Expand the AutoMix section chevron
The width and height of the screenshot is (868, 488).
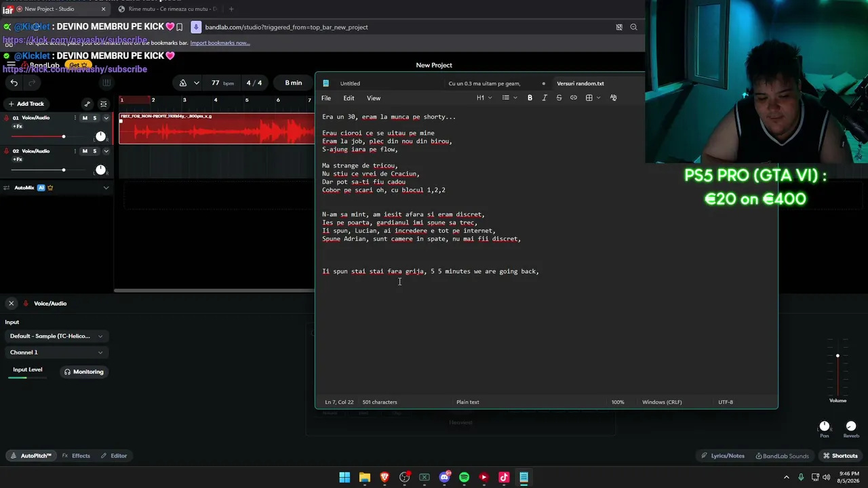(x=106, y=188)
